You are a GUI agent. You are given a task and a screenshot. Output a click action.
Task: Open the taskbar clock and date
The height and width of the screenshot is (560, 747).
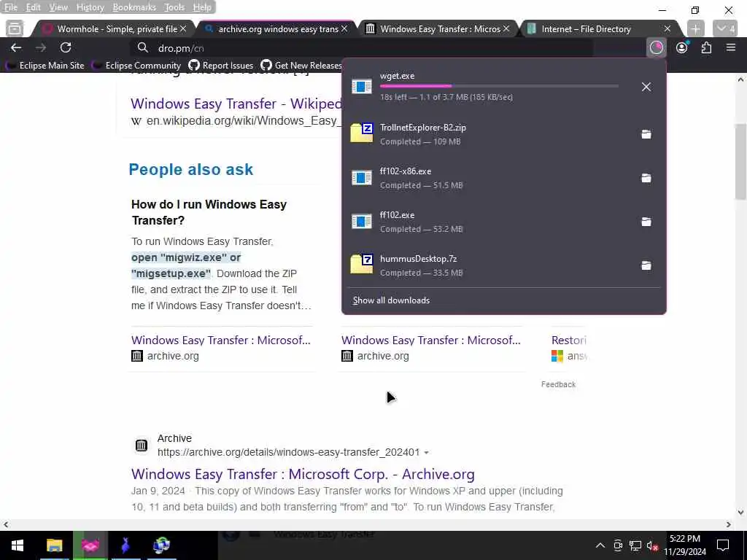click(685, 545)
